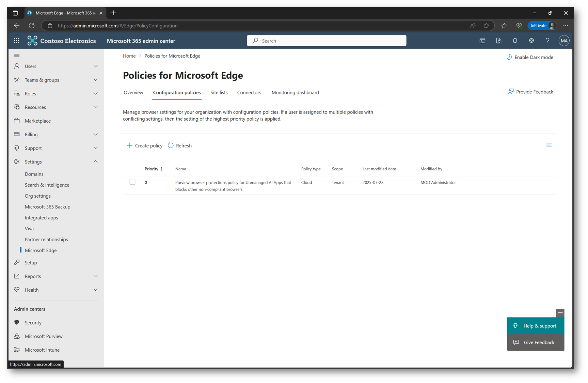The image size is (588, 383).
Task: Click Provide Feedback link
Action: pos(530,92)
